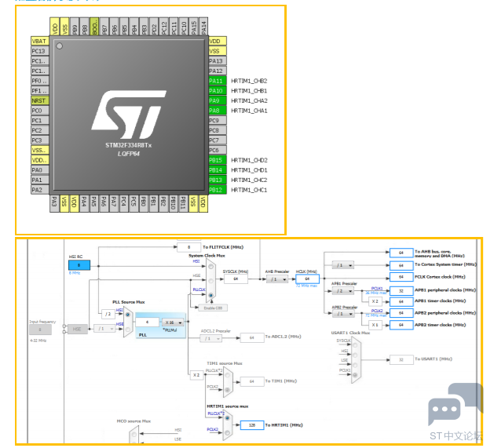
Task: Choose HSE in PLL Source Mux
Action: click(128, 329)
